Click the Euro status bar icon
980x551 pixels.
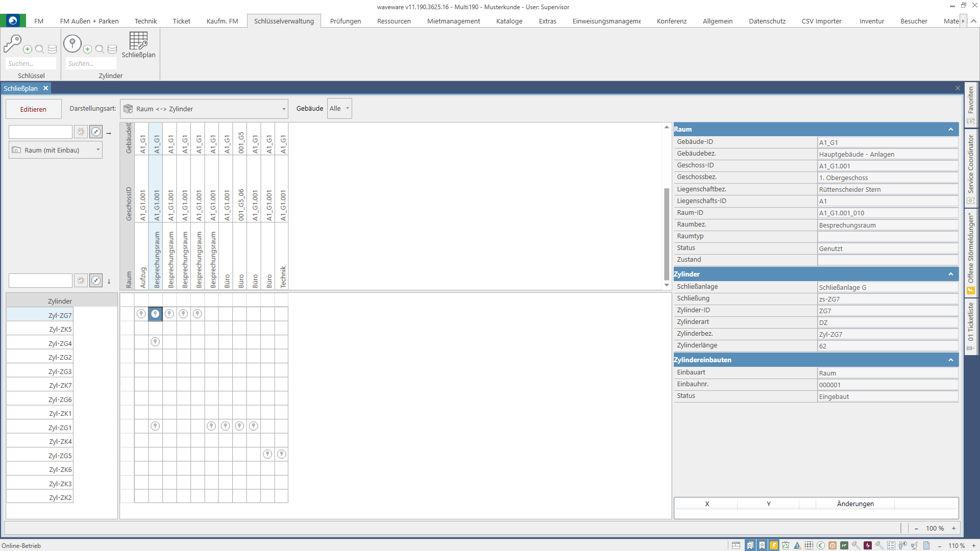coord(821,545)
